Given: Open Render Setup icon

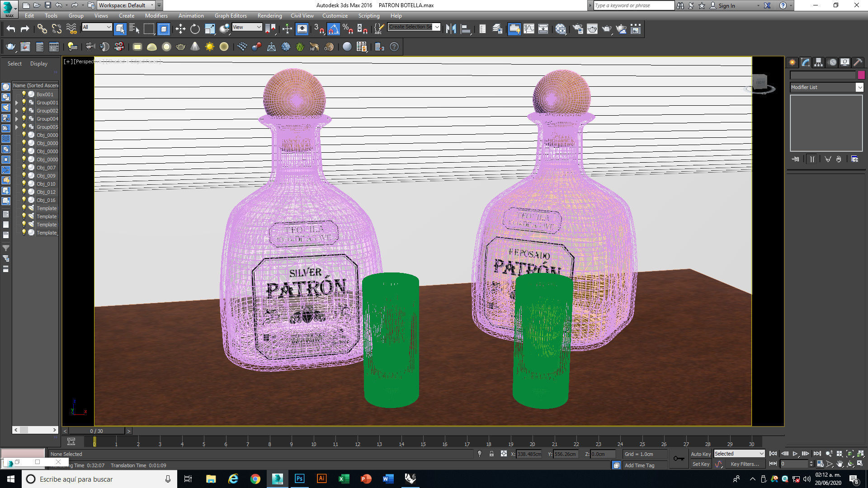Looking at the screenshot, I should pyautogui.click(x=578, y=29).
